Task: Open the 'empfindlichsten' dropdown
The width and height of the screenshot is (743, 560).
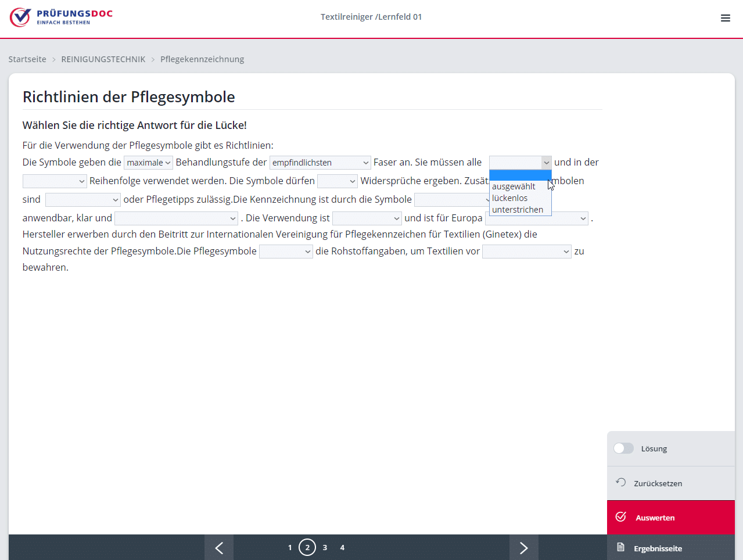Action: click(320, 163)
